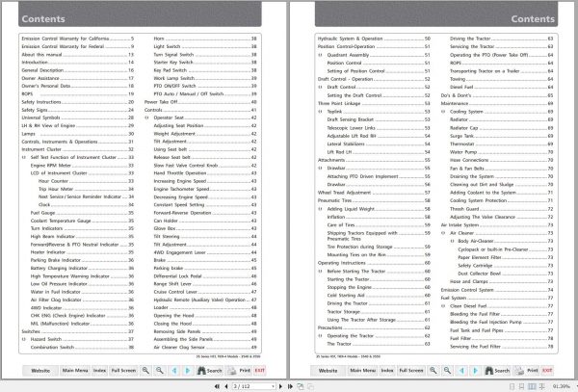Image resolution: width=578 pixels, height=392 pixels.
Task: Expand the Hazard Switch entry
Action: [x=24, y=339]
